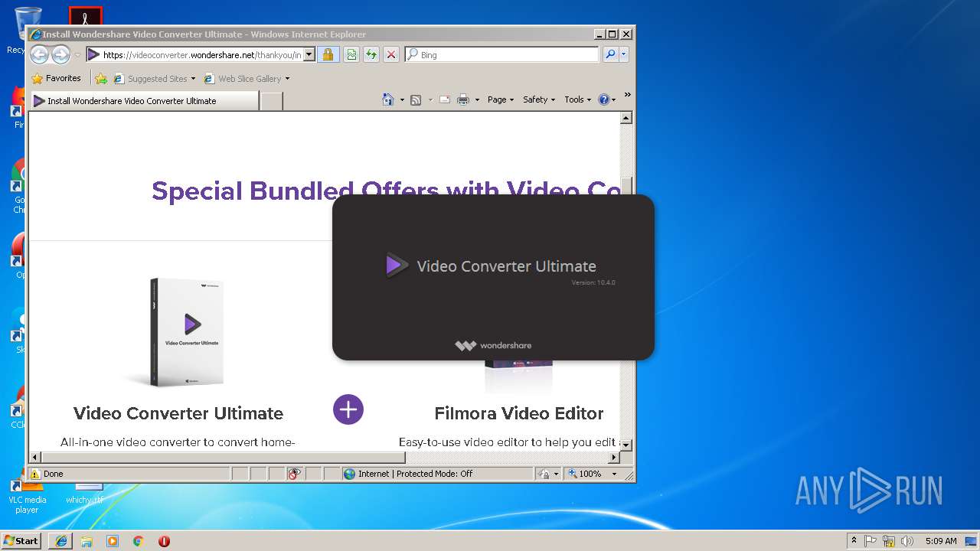Click the volume speaker tray icon
Screen dimensions: 980x551
pos(906,540)
